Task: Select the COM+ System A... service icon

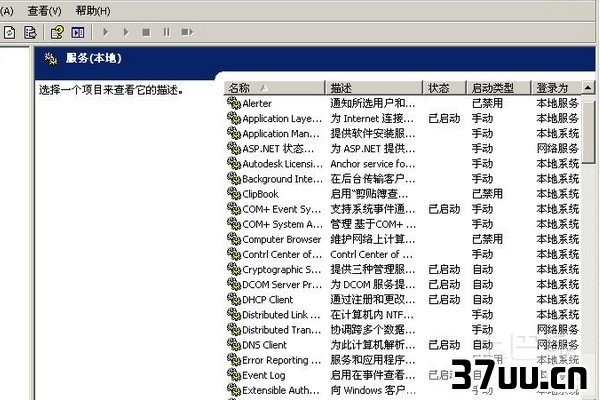Action: pos(234,224)
